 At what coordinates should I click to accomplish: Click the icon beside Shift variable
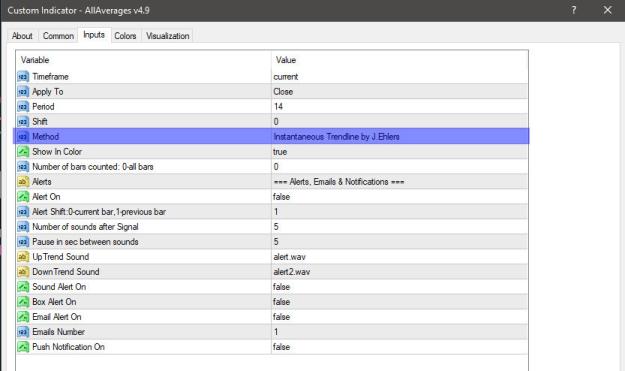[23, 122]
